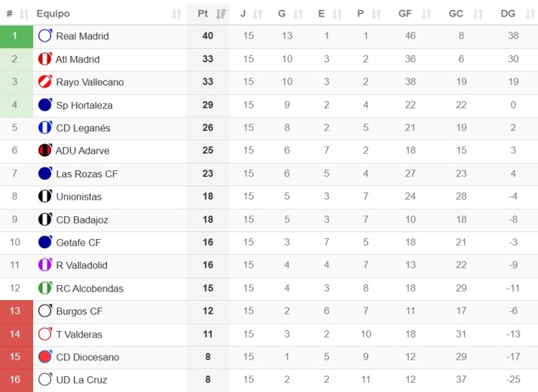This screenshot has height=392, width=538.
Task: Click the Real Madrid team crest icon
Action: 45,36
